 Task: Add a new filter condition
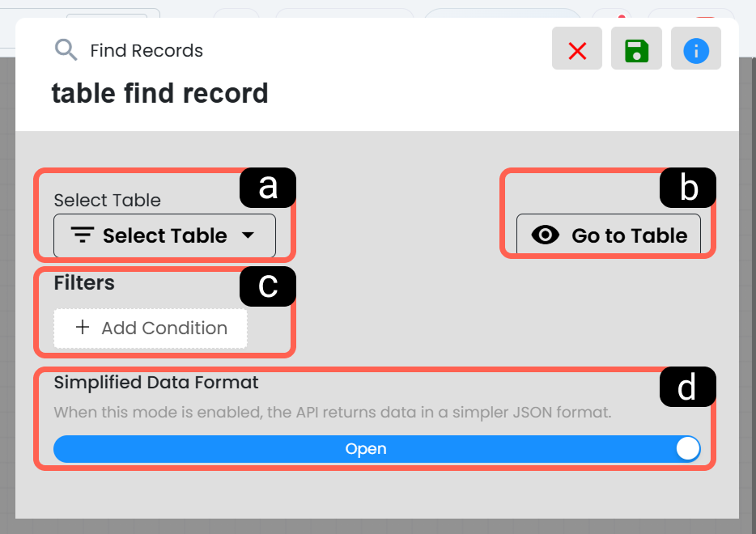pyautogui.click(x=151, y=328)
